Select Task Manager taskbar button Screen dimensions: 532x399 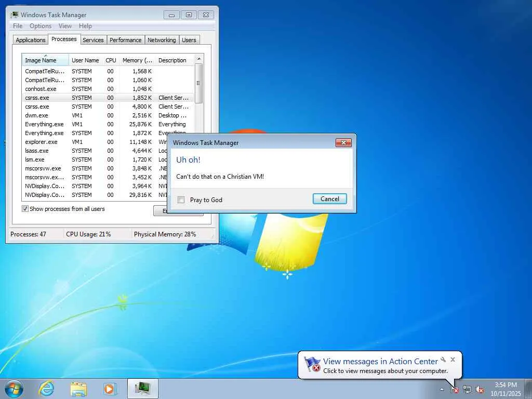coord(143,389)
